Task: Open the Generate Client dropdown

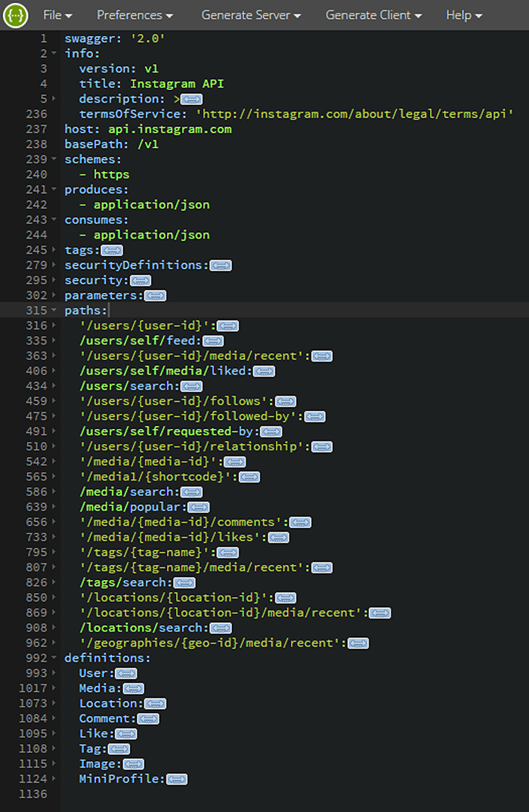Action: pos(373,15)
